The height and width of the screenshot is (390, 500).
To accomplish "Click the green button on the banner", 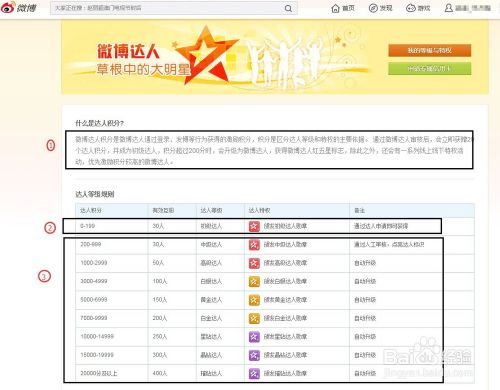I will [430, 69].
